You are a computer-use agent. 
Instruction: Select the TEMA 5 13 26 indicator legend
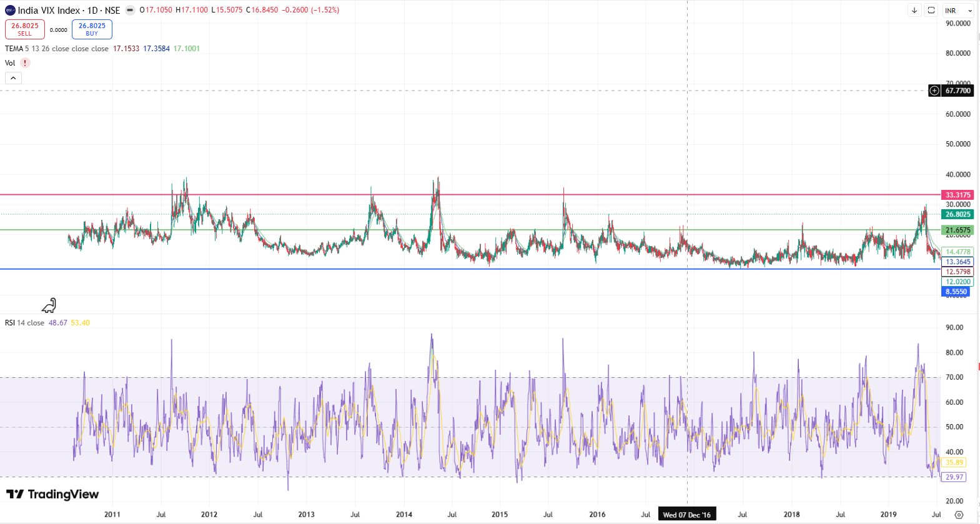coord(57,49)
